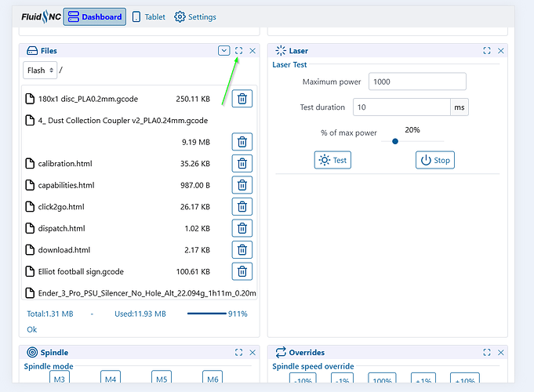534x392 pixels.
Task: Delete the download.html file
Action: tap(242, 250)
